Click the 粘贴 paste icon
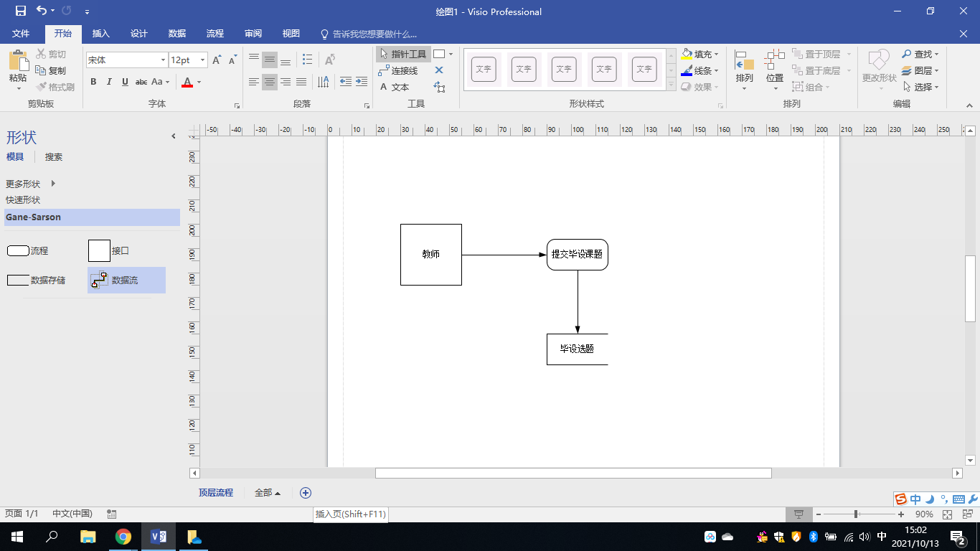 [x=18, y=66]
